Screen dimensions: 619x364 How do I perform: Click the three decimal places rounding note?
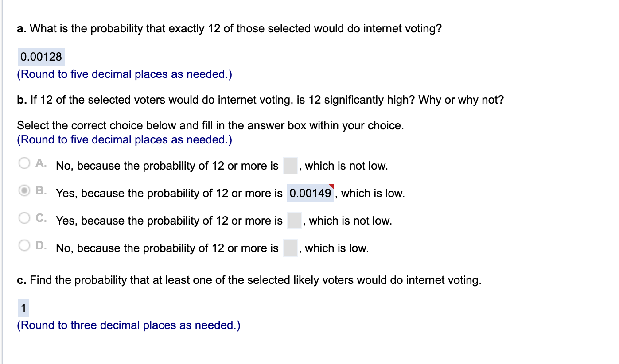(128, 325)
